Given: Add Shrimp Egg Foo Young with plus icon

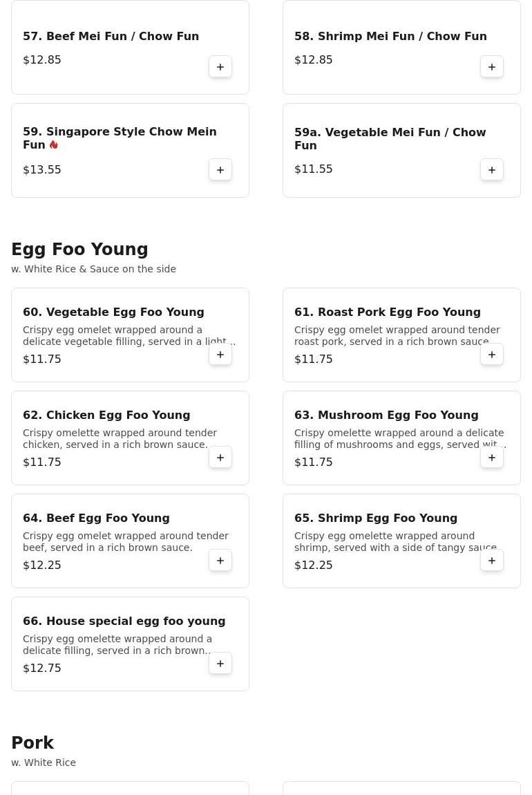Looking at the screenshot, I should [491, 560].
